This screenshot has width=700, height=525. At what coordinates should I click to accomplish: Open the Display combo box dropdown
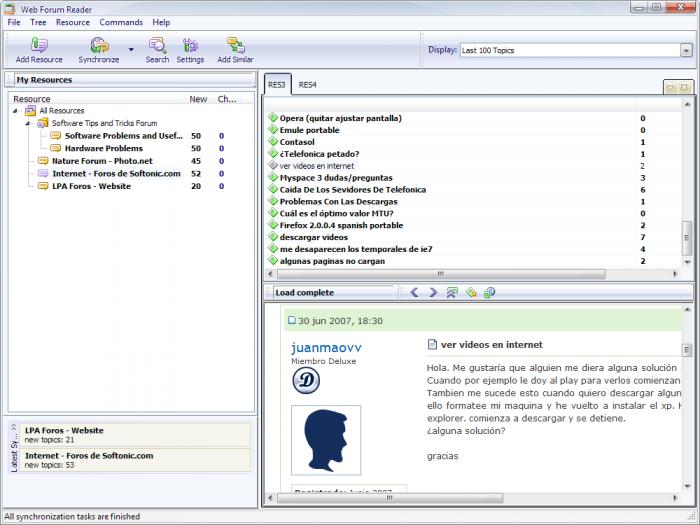(x=686, y=50)
